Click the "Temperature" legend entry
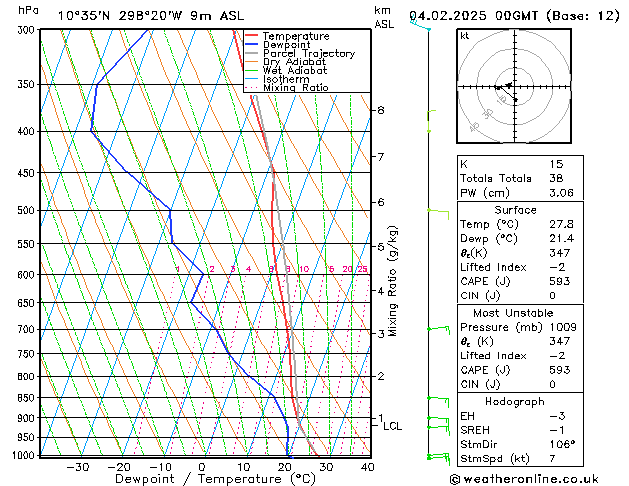The height and width of the screenshot is (486, 629). click(x=296, y=36)
